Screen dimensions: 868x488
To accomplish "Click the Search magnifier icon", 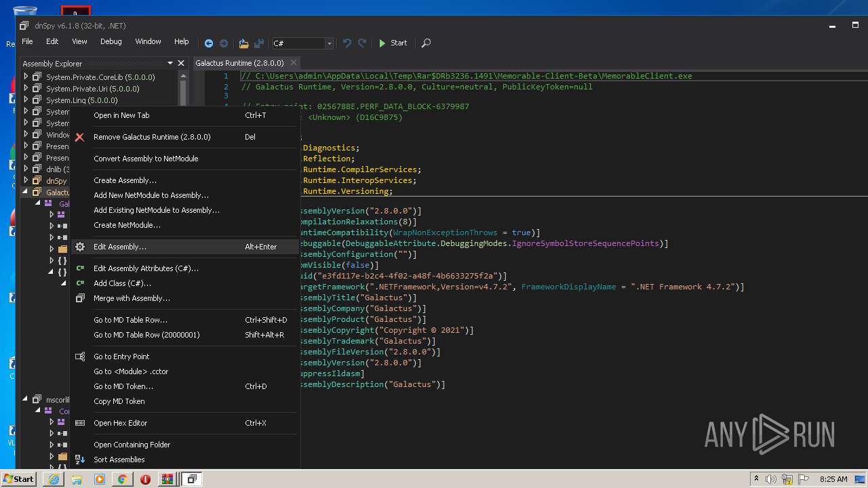I will [426, 43].
